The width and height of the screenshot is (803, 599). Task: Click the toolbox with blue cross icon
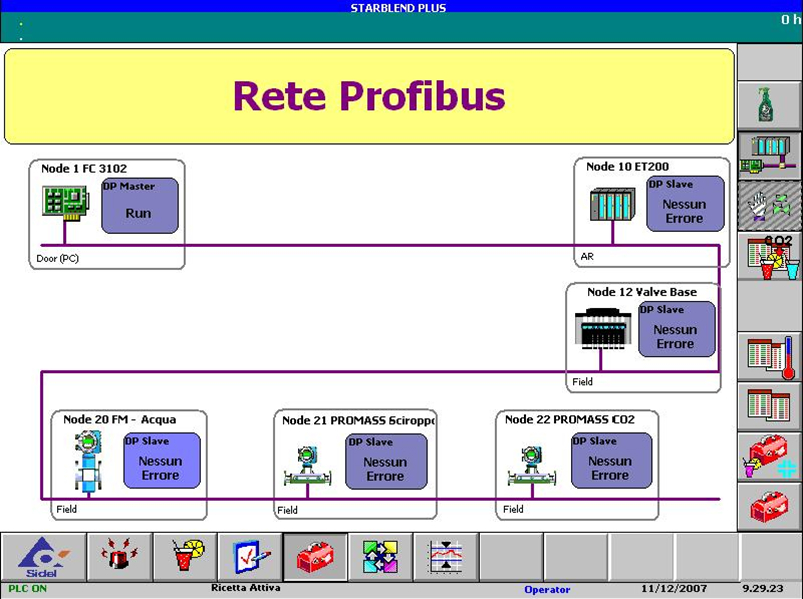[x=769, y=456]
